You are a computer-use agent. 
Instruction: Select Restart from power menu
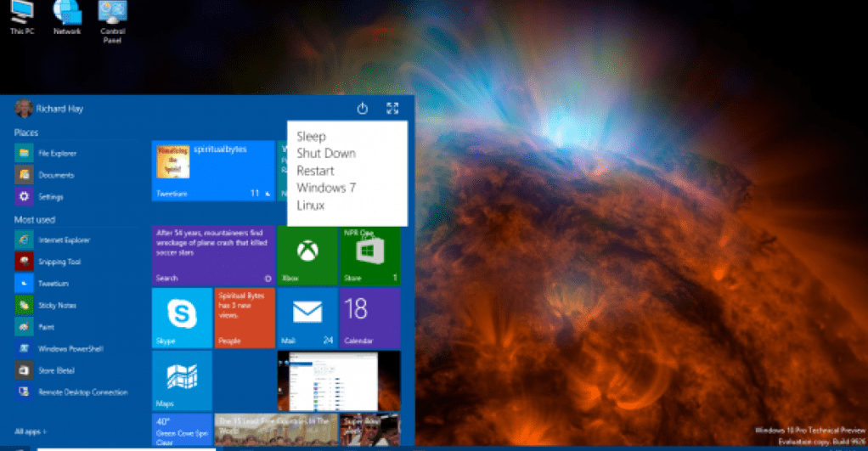[x=316, y=171]
